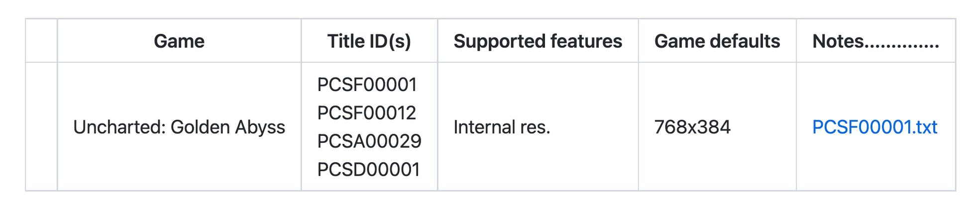Click the Notes column header
This screenshot has height=208, width=980.
point(876,41)
